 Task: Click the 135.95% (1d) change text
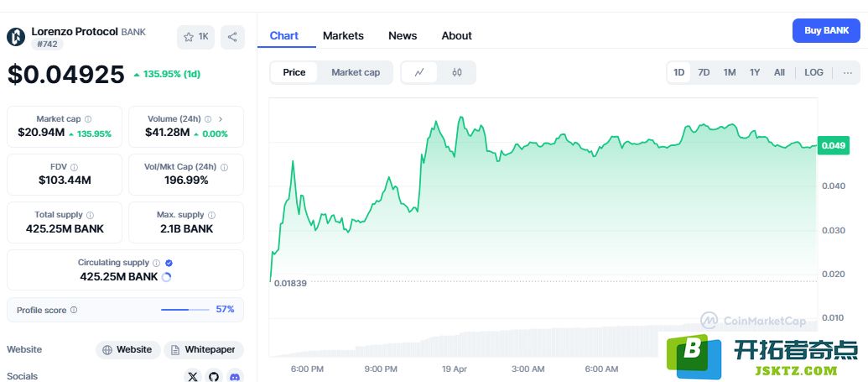[x=172, y=74]
